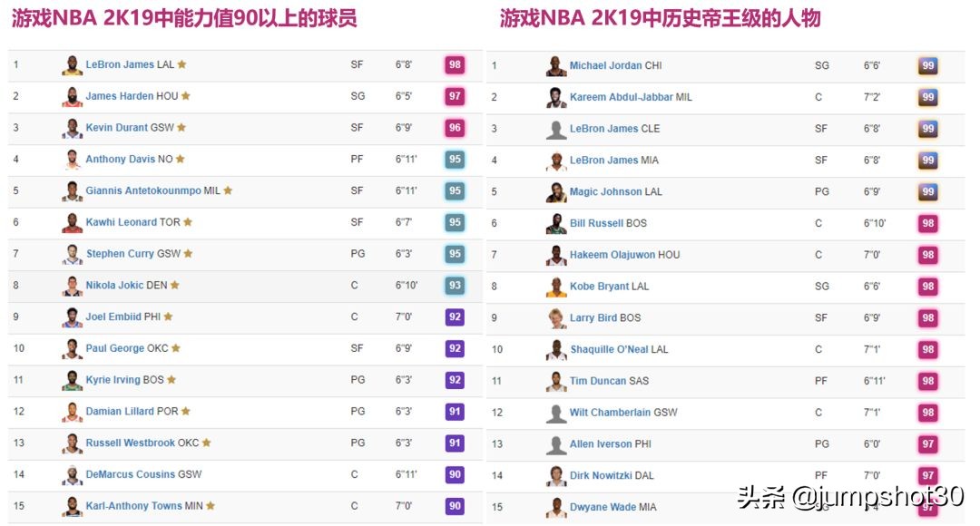Click Michael Jordan's 99 rating badge

tap(927, 66)
